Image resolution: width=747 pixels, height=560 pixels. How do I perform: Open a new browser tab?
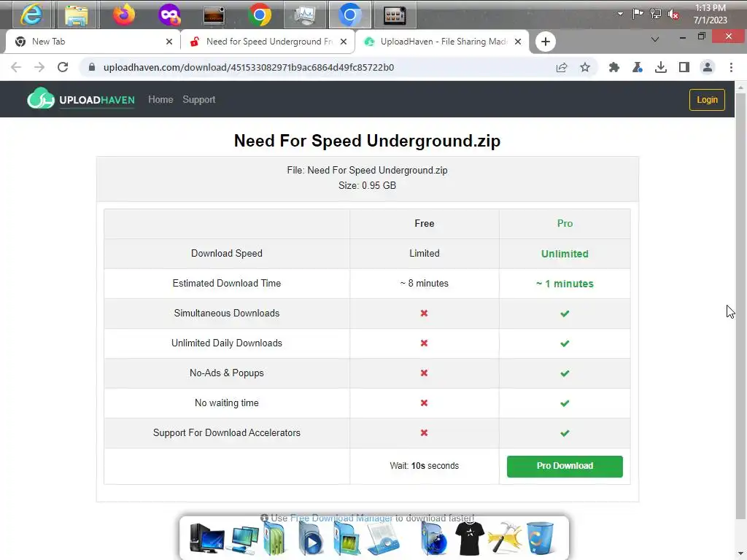(546, 42)
